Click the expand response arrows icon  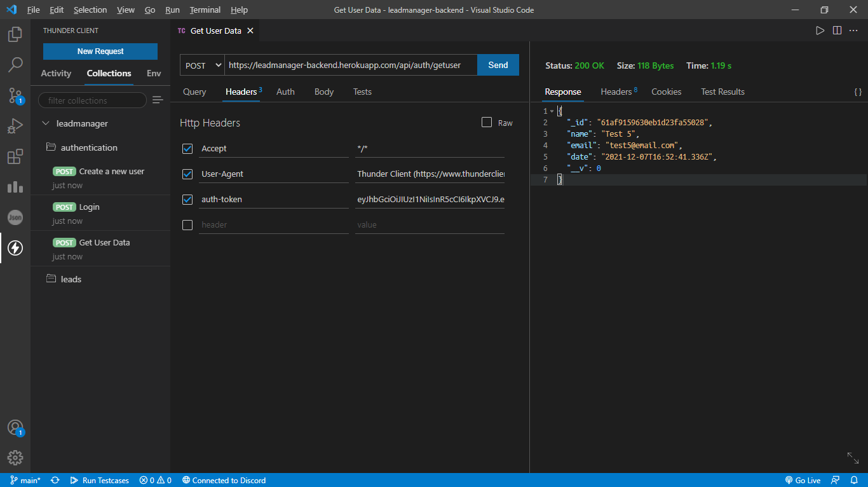(x=853, y=458)
